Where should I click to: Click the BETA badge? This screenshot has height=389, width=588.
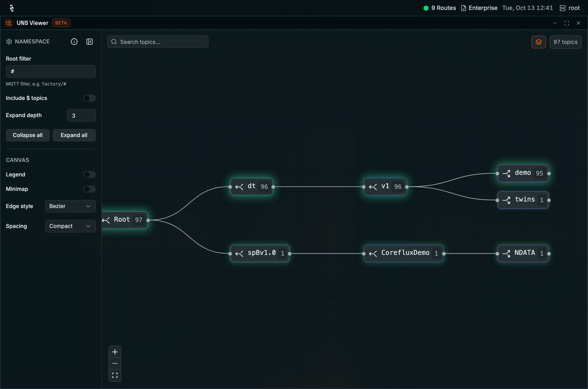point(61,23)
